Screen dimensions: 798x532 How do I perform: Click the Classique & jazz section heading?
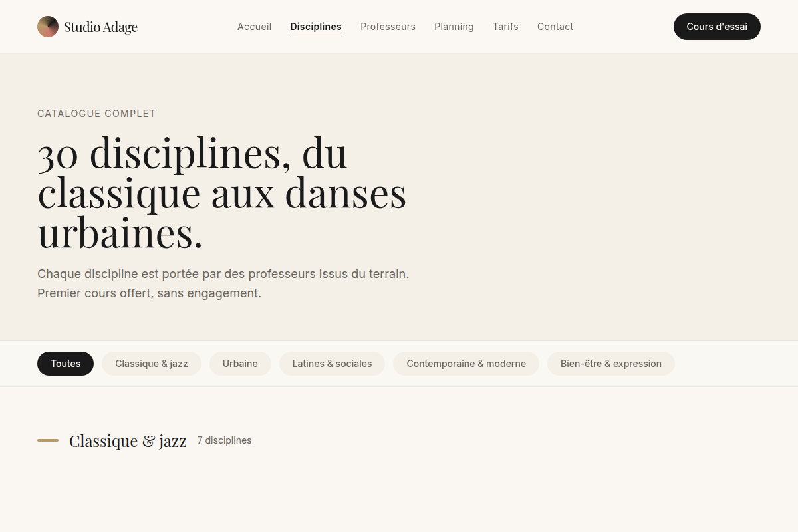(x=128, y=440)
